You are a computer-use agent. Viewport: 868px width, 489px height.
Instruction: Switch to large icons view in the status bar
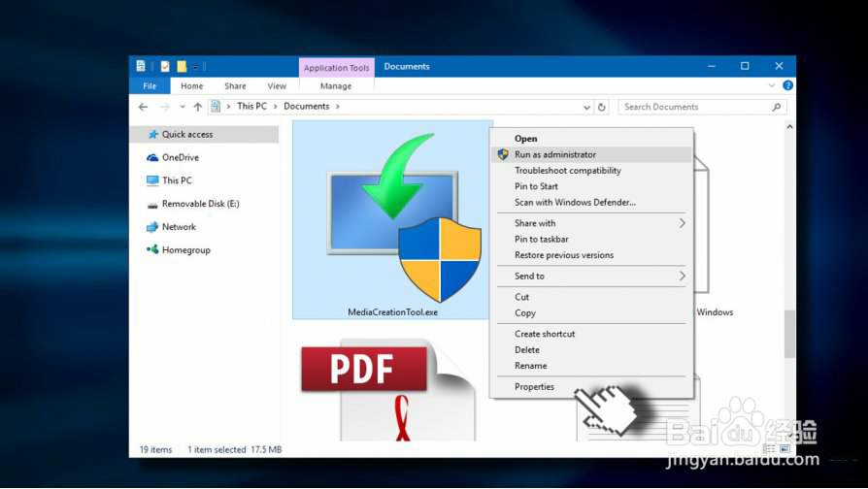pyautogui.click(x=785, y=448)
